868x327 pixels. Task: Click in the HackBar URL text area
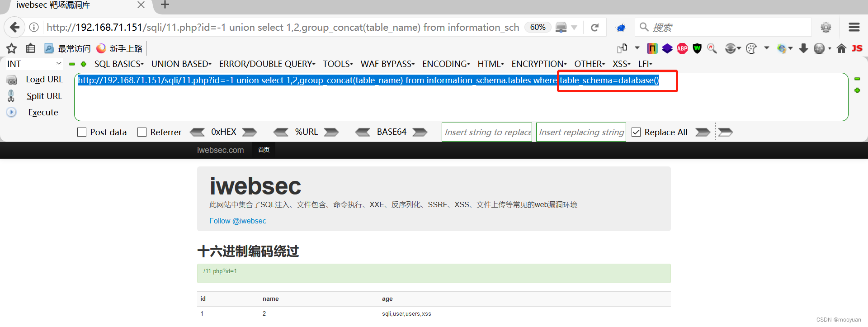coord(461,97)
